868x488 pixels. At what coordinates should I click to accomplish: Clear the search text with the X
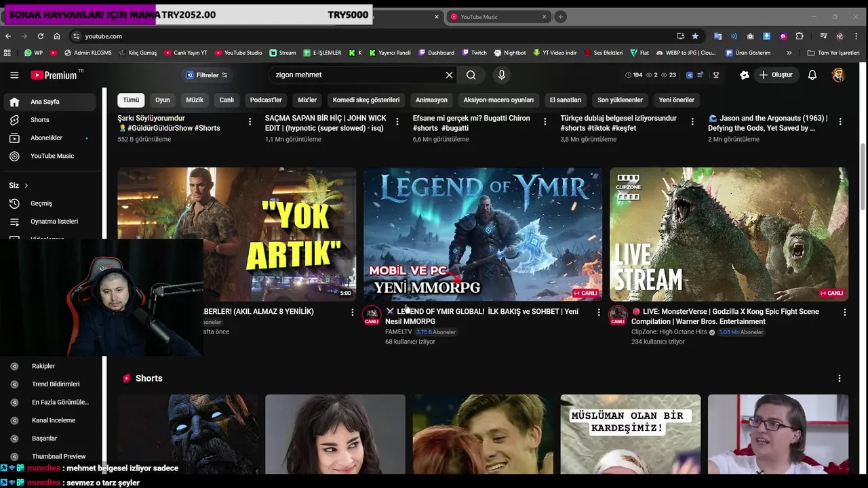[449, 75]
